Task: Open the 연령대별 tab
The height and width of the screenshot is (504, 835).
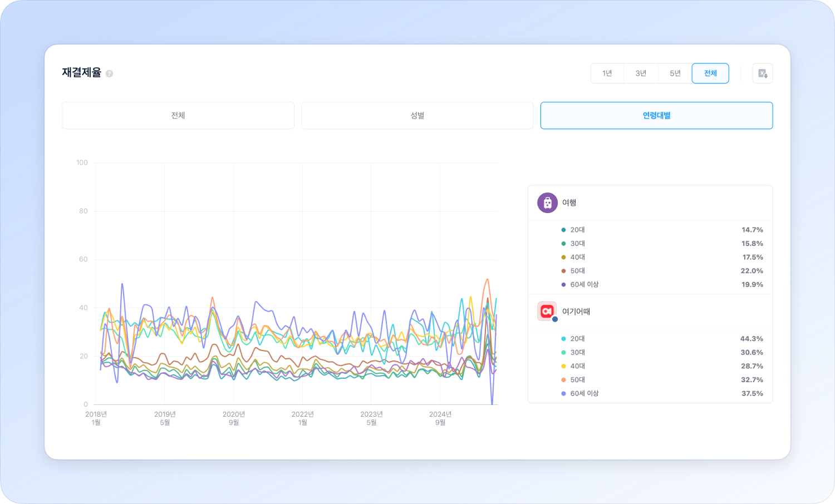Action: pos(656,116)
